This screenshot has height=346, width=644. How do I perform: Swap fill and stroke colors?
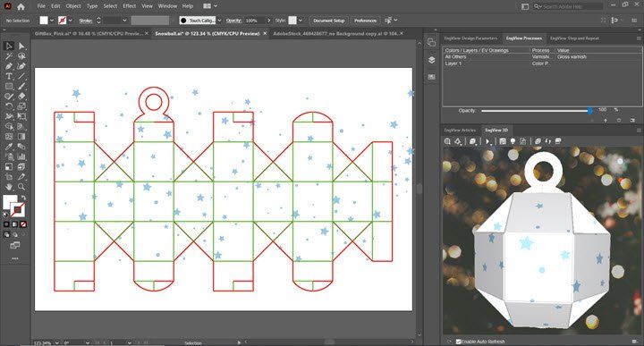point(23,198)
